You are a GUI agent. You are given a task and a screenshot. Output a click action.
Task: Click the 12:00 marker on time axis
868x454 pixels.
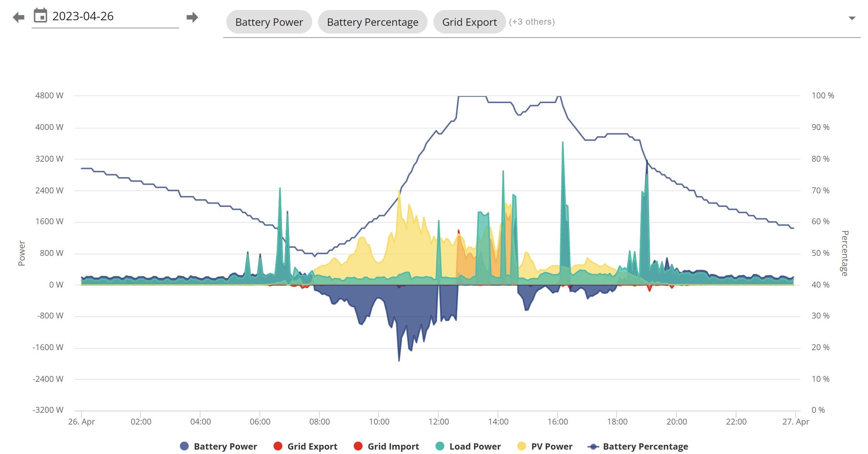coord(439,422)
